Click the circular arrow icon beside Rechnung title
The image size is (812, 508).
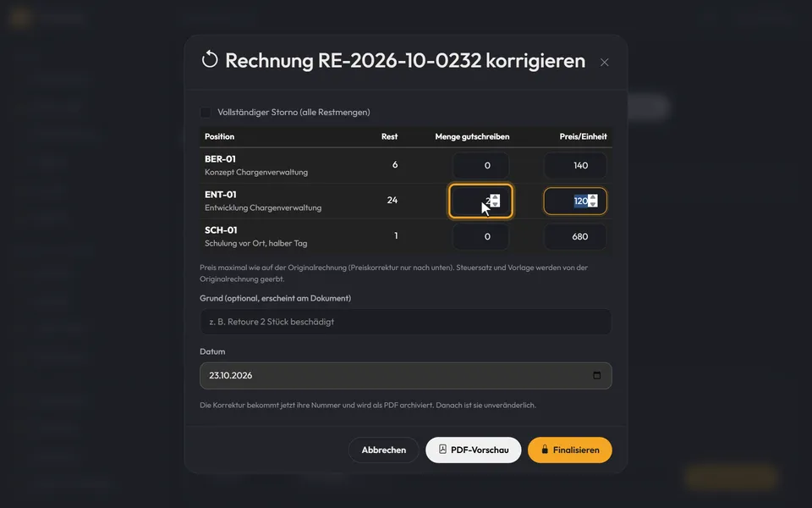pyautogui.click(x=210, y=59)
